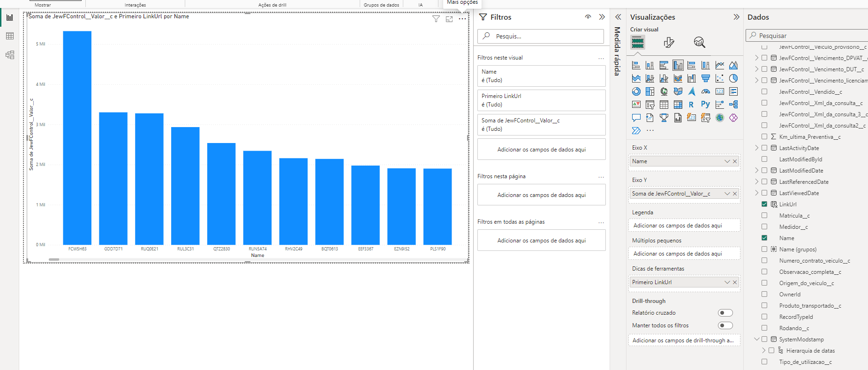Switch to report view in left sidebar

coord(9,17)
